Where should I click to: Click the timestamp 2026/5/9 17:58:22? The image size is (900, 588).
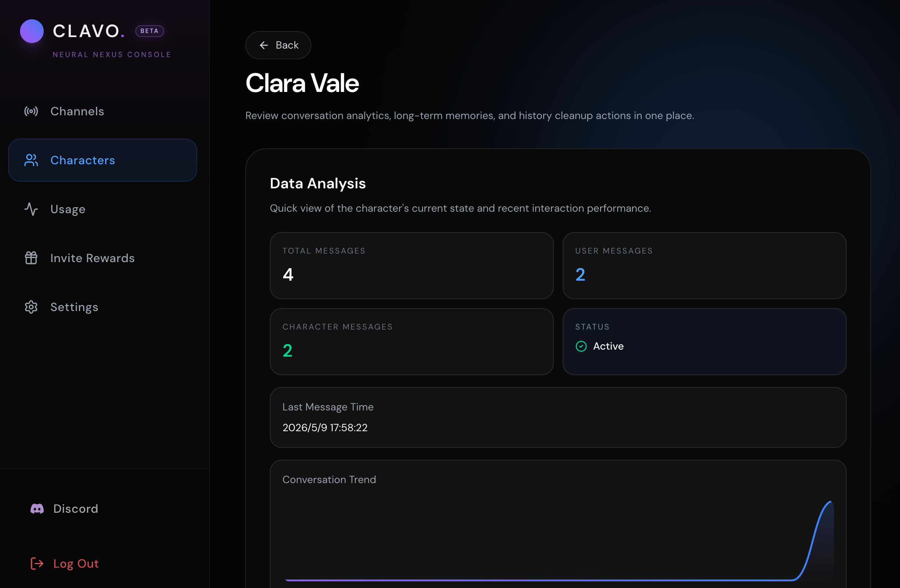[x=325, y=427]
